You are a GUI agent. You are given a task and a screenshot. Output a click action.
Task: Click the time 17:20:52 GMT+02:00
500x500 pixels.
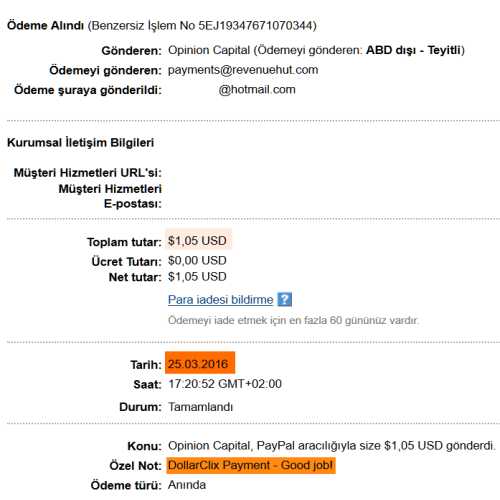[x=225, y=384]
